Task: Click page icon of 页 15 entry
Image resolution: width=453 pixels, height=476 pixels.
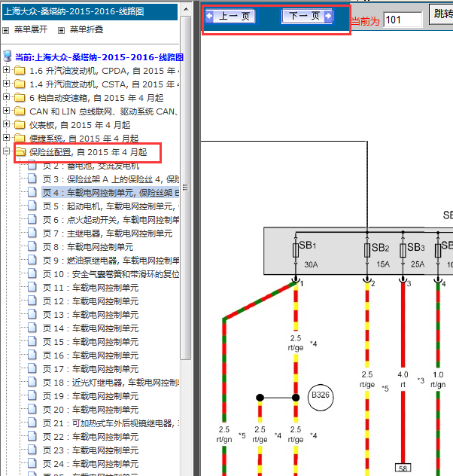Action: pos(32,341)
